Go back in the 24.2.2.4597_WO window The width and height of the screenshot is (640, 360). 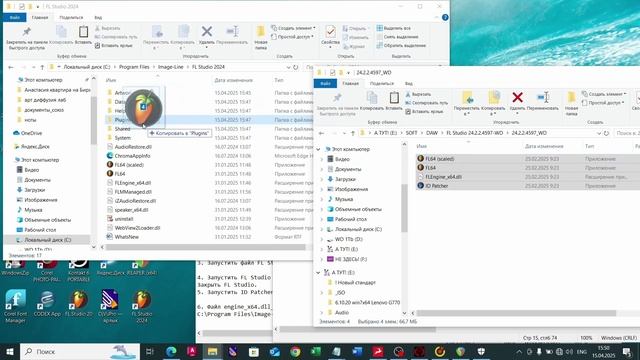point(322,133)
